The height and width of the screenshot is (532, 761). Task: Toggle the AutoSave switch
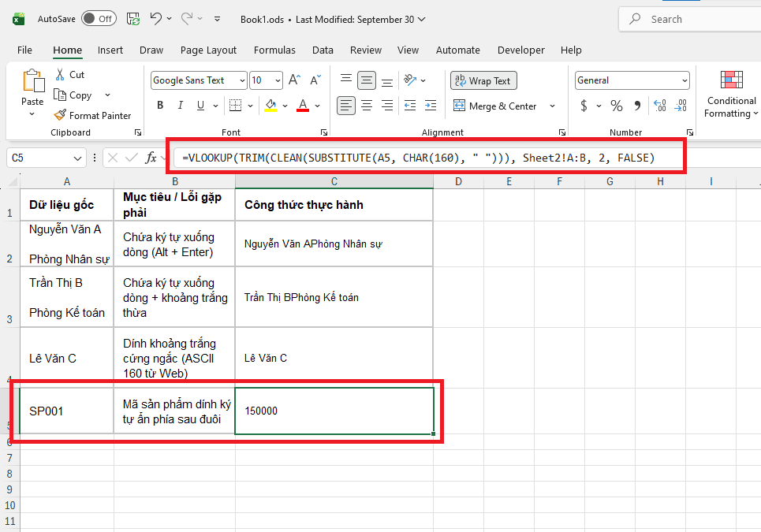(99, 19)
